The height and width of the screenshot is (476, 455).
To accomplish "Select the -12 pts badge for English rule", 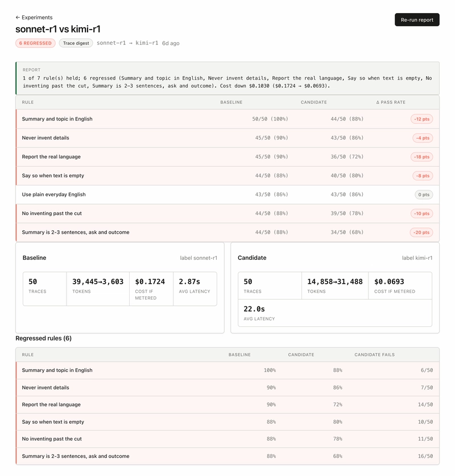I will click(x=421, y=119).
